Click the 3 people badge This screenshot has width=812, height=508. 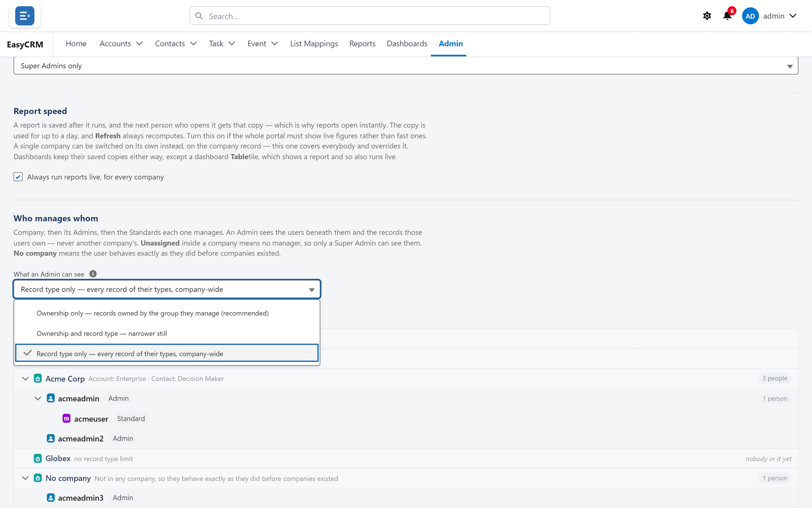click(x=775, y=378)
